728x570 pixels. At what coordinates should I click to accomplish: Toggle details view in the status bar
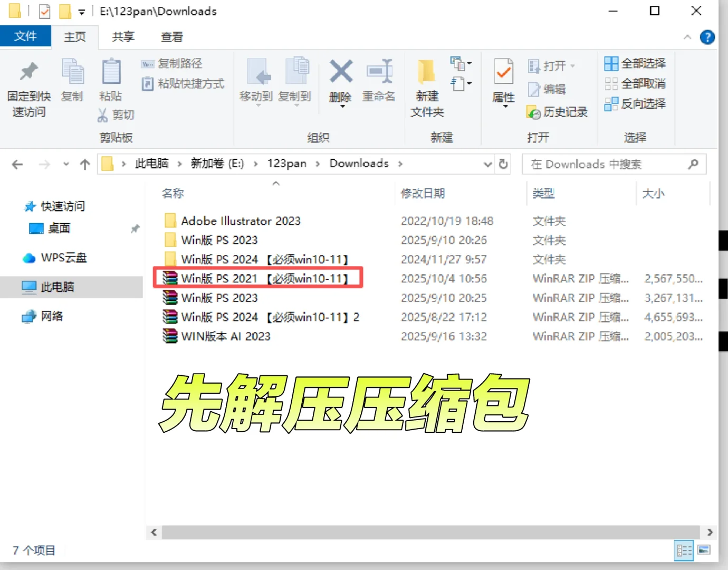point(684,550)
